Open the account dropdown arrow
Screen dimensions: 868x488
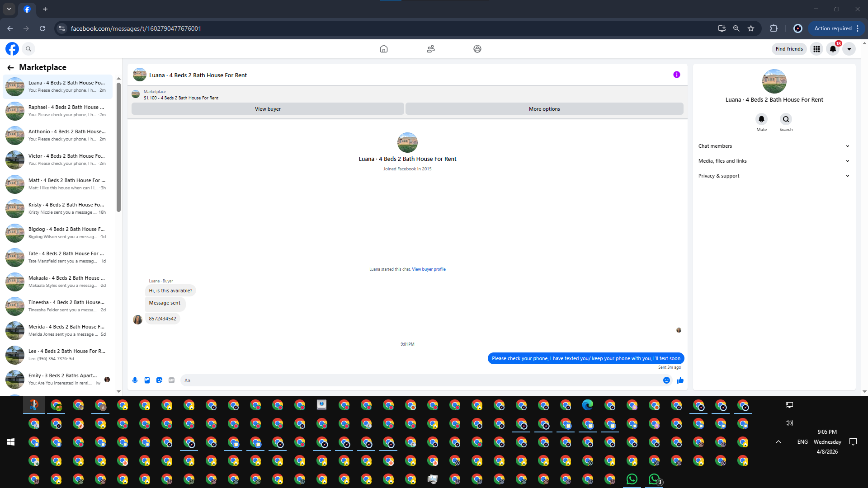(849, 49)
